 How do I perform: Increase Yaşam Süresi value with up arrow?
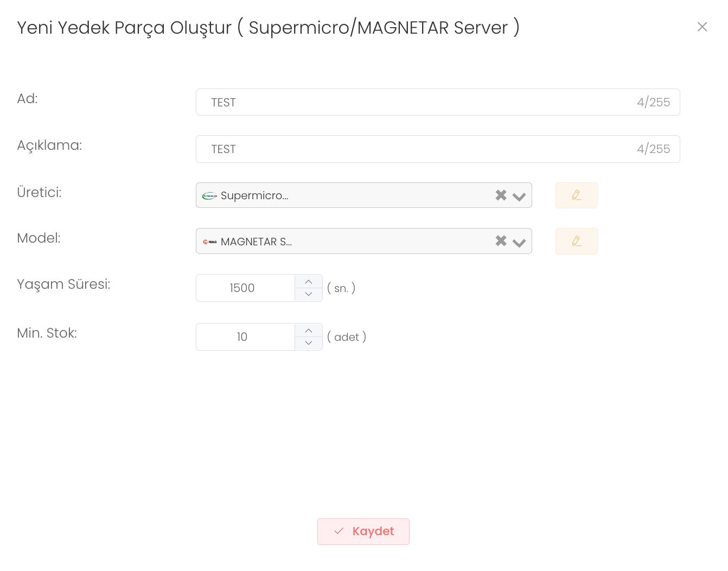click(309, 282)
